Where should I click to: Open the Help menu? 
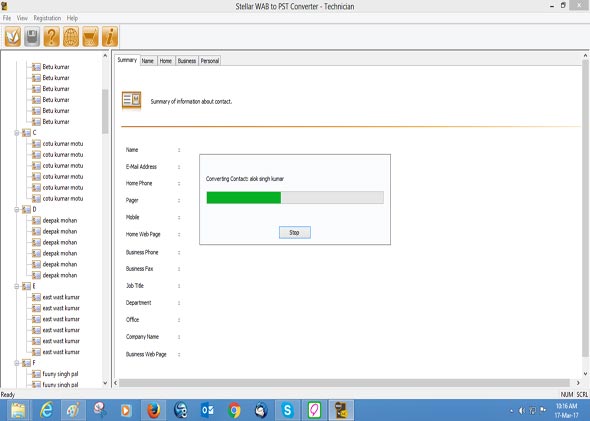72,18
